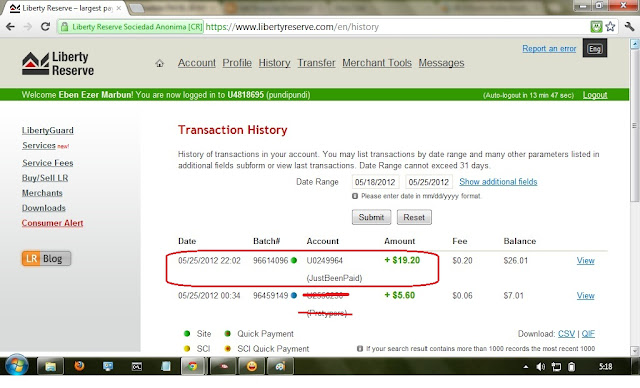Screen dimensions: 640x388
Task: Open the Profile menu
Action: 237,63
